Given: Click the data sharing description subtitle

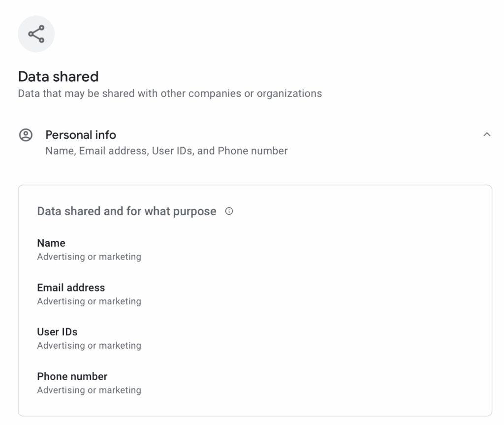Looking at the screenshot, I should [x=170, y=93].
